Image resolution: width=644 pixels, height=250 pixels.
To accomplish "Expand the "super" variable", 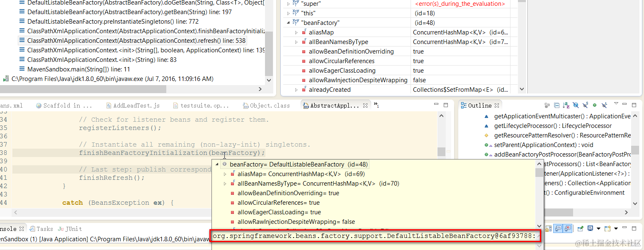I will [288, 4].
